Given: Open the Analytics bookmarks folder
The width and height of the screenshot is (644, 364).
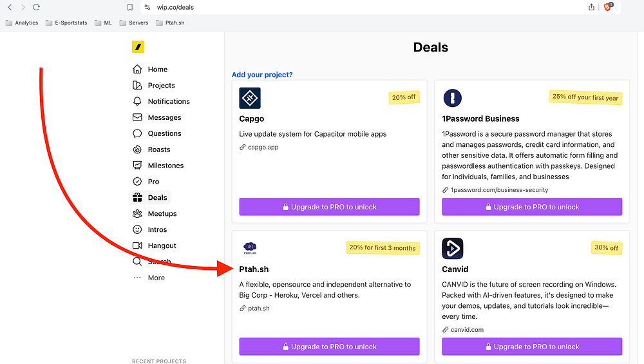Looking at the screenshot, I should [x=22, y=23].
